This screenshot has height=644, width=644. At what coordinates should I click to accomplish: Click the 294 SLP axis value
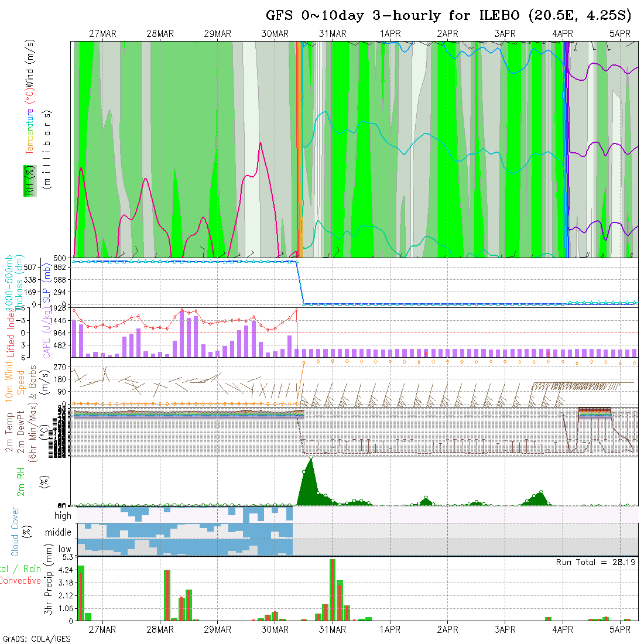coord(60,292)
